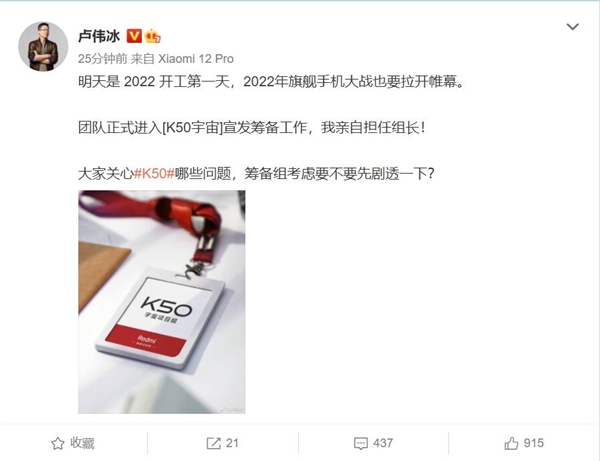Image resolution: width=600 pixels, height=461 pixels.
Task: Click the repost count 21
Action: pyautogui.click(x=232, y=443)
